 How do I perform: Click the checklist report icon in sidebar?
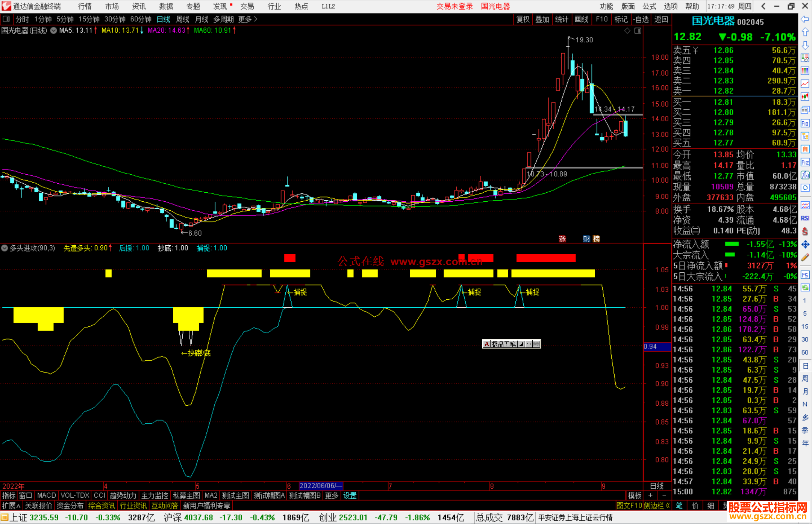pos(805,58)
